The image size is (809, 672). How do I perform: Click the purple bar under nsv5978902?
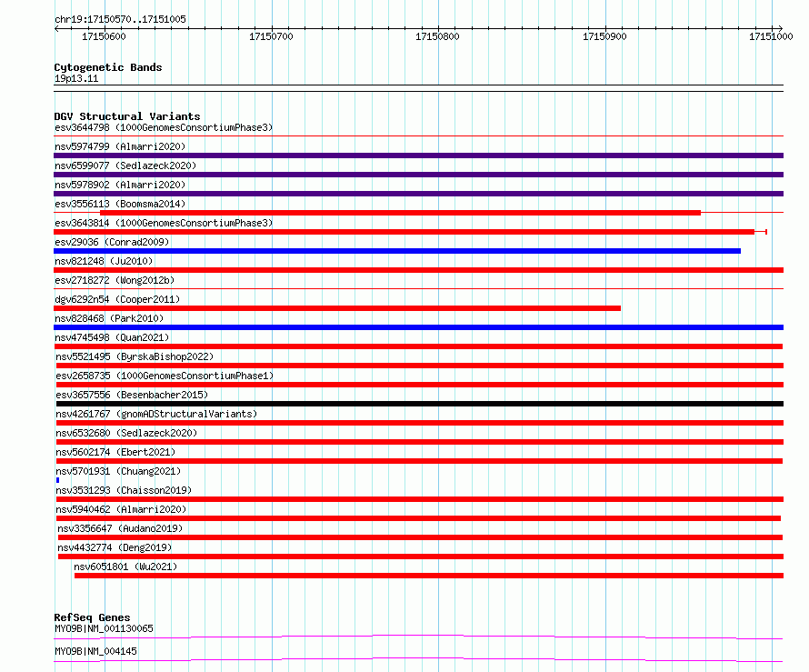click(418, 194)
